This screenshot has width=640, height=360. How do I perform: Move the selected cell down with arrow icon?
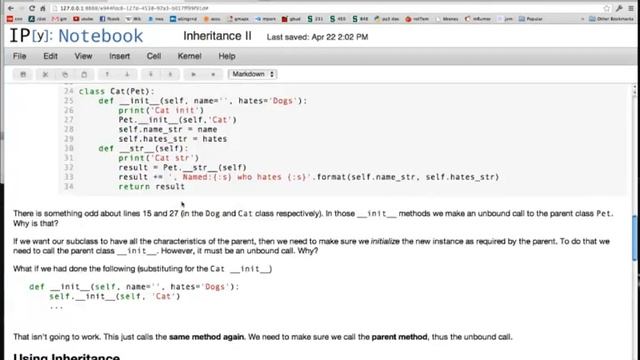(x=127, y=74)
